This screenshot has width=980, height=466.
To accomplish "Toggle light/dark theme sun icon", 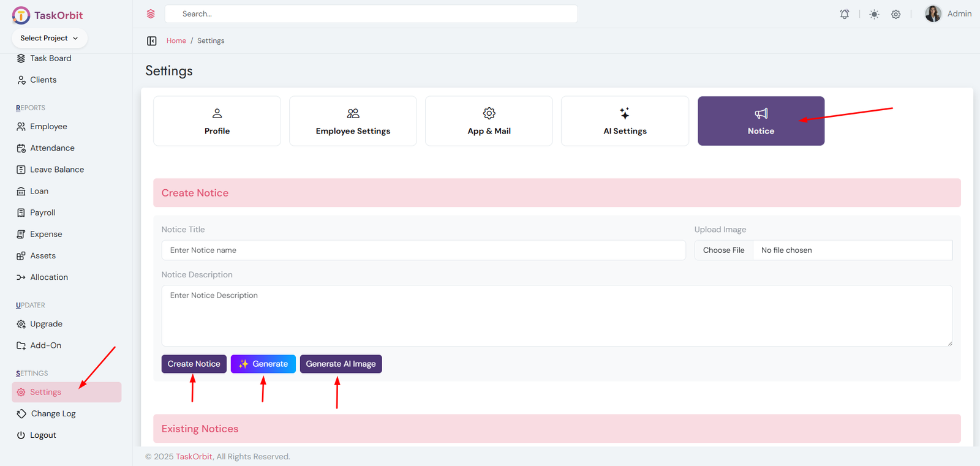I will 874,14.
